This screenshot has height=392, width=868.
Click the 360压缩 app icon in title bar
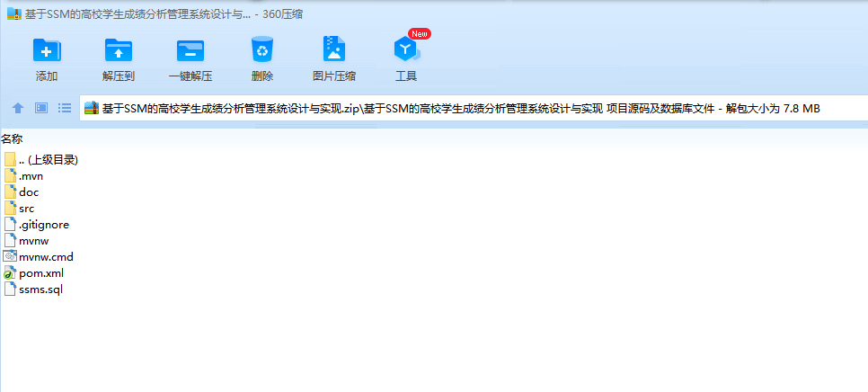[x=13, y=14]
